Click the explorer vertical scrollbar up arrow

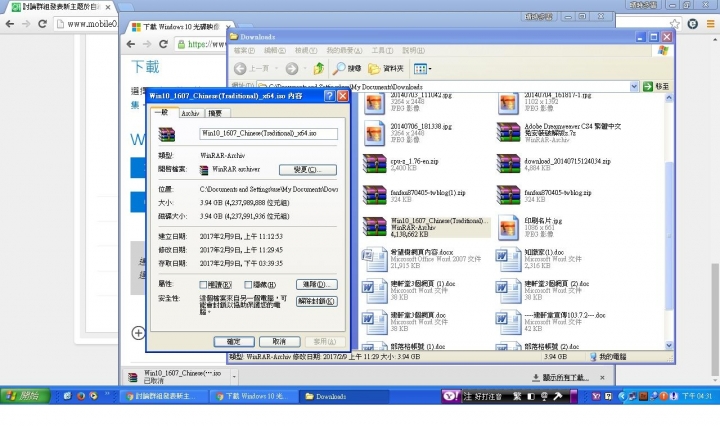click(x=669, y=97)
